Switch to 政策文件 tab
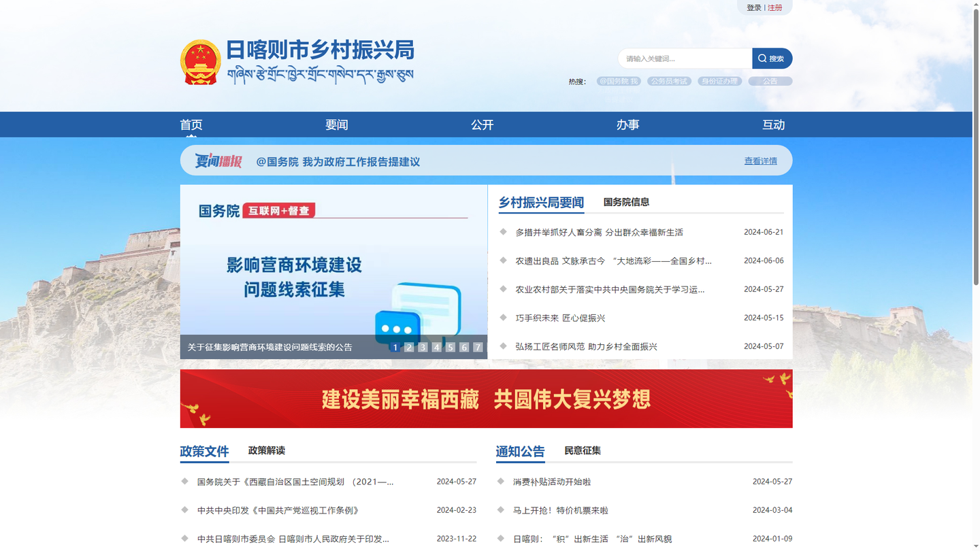 click(204, 451)
